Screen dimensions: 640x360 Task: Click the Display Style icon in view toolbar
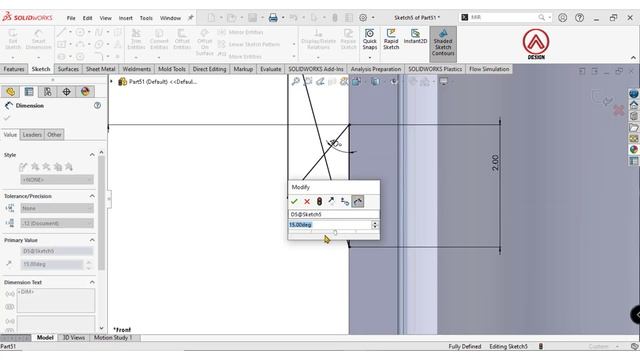pyautogui.click(x=375, y=82)
